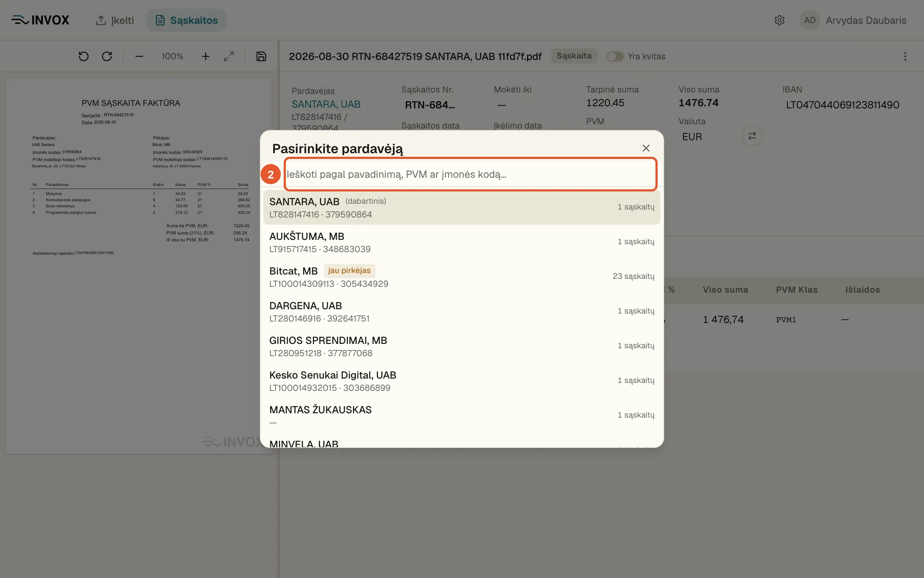Click the Sąskaita type badge
924x578 pixels.
click(x=574, y=56)
